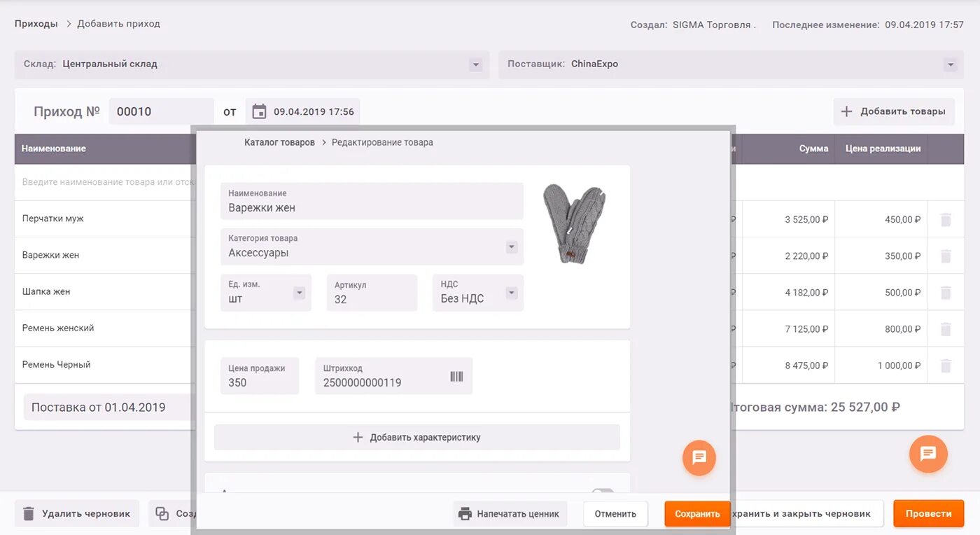Remove the 8 475,00 ₽ row via trash icon
The width and height of the screenshot is (980, 535).
(x=946, y=366)
